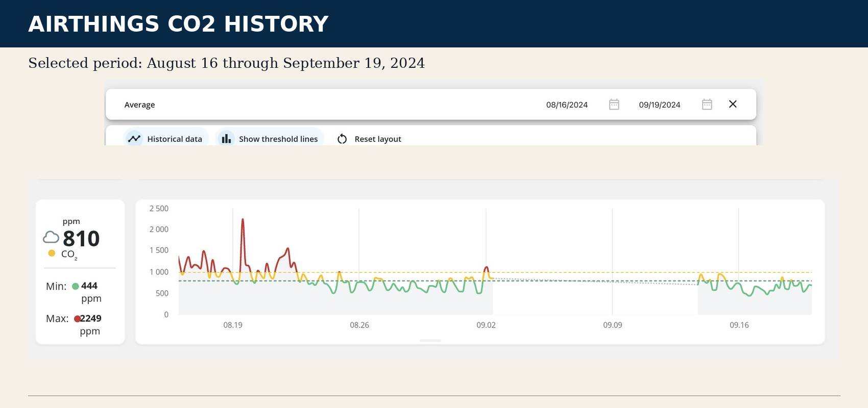Click the 500 y-axis value

pos(162,293)
